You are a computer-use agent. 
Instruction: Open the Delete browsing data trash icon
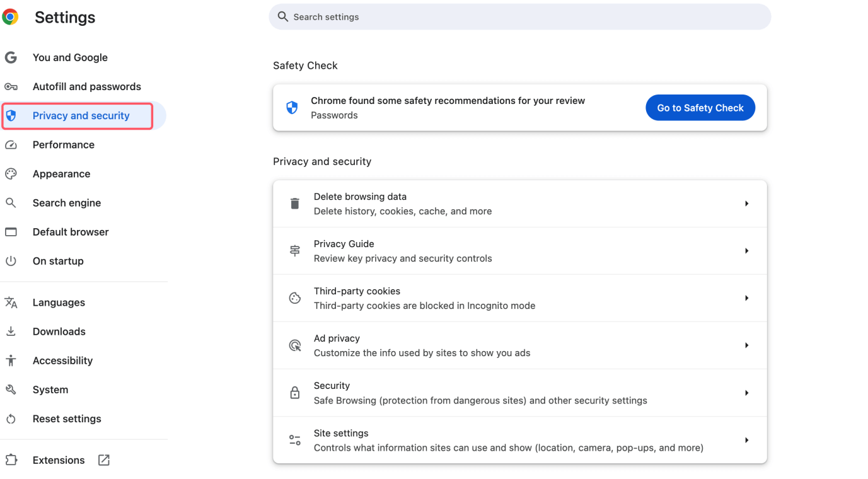tap(294, 203)
